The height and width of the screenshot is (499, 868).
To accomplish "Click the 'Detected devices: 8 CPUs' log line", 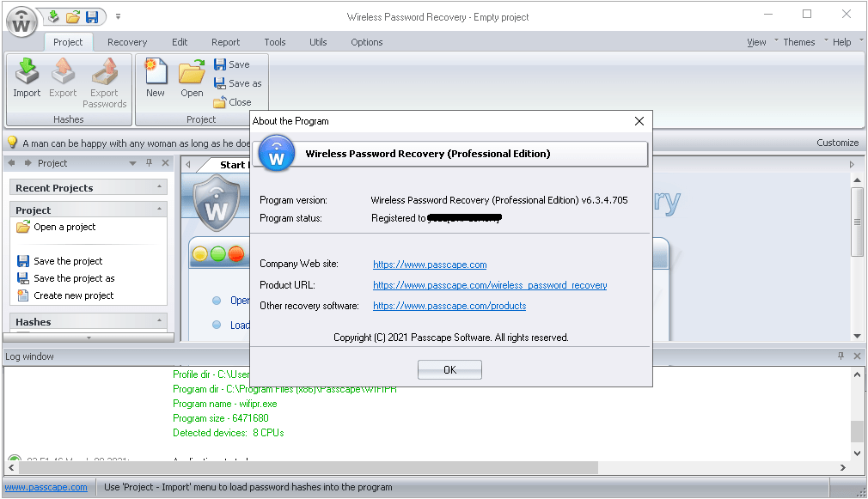I will point(228,433).
